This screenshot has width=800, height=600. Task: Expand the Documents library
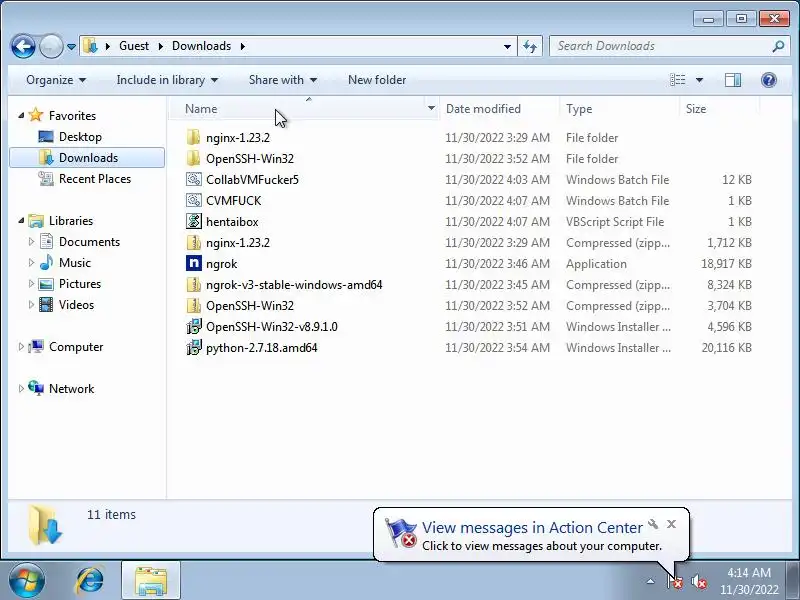(x=31, y=241)
